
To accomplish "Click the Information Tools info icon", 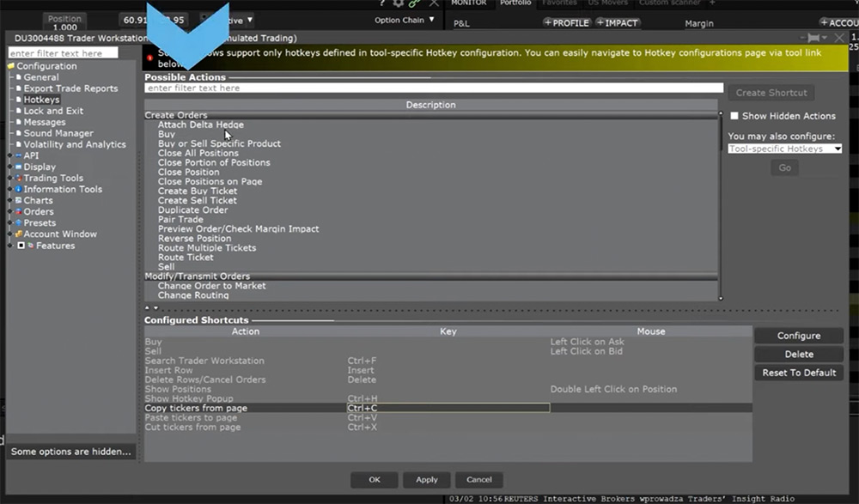I will click(x=17, y=190).
